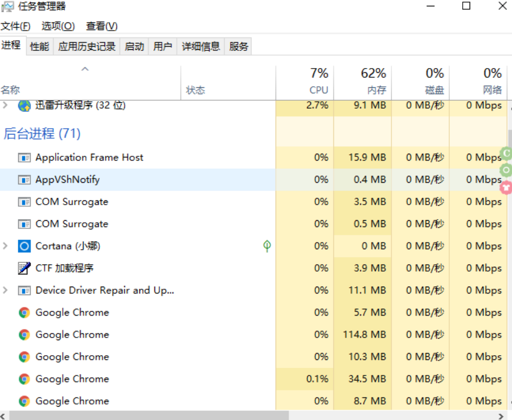Click the Chrome icon in the 34.5 MB row
The width and height of the screenshot is (512, 420).
coord(24,379)
